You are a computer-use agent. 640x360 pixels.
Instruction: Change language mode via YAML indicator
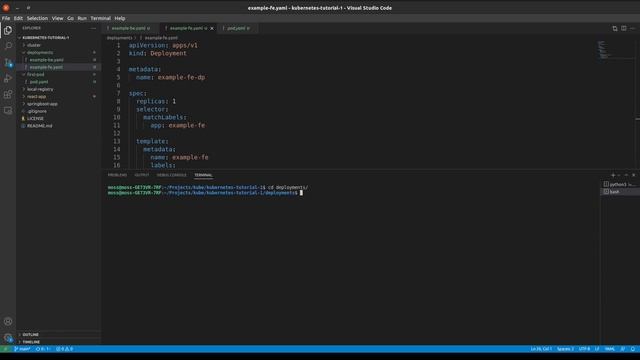click(x=610, y=349)
